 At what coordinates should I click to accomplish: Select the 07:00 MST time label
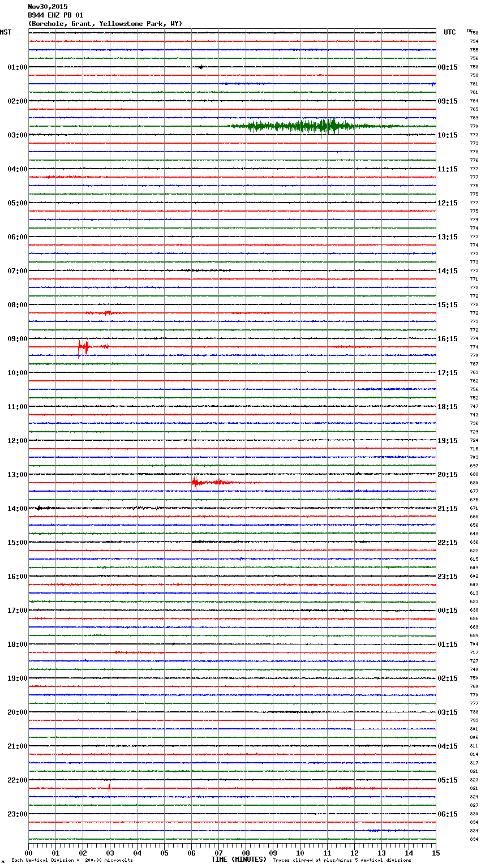click(18, 271)
